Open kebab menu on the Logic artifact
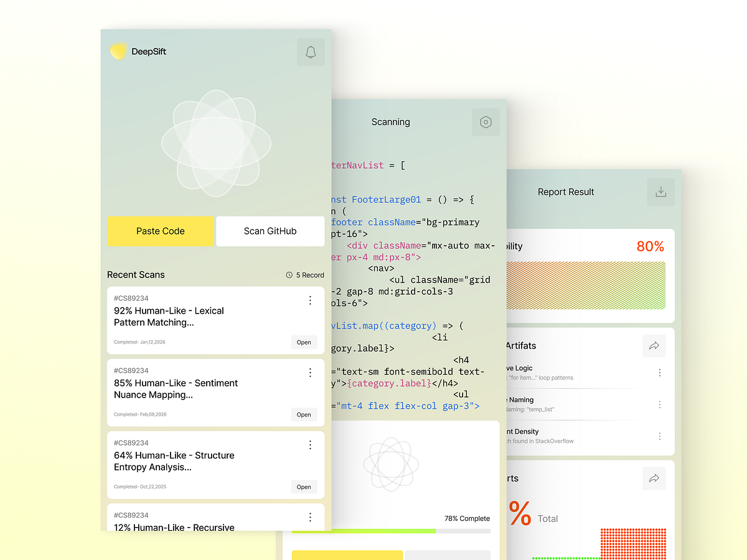Viewport: 747px width, 560px height. click(660, 372)
